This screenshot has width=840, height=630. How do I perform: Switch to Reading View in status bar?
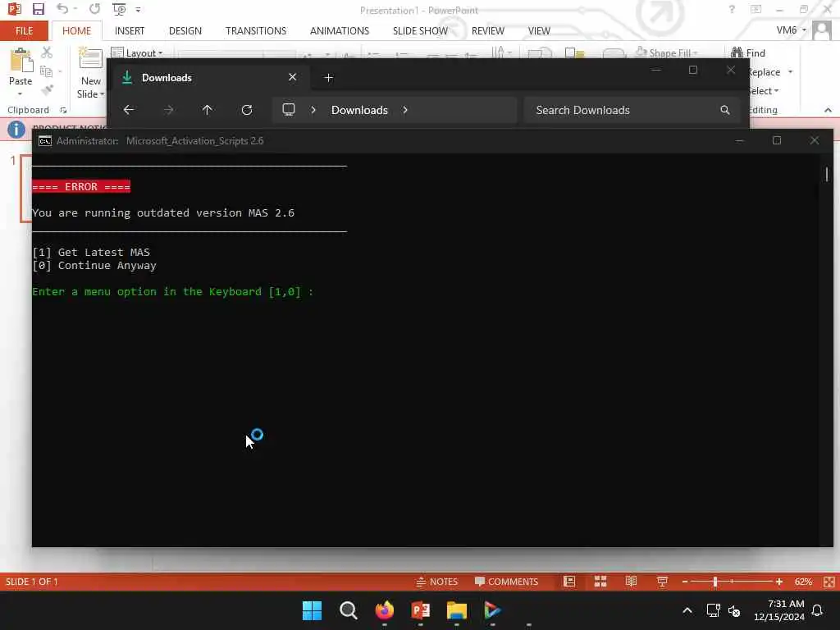point(632,582)
